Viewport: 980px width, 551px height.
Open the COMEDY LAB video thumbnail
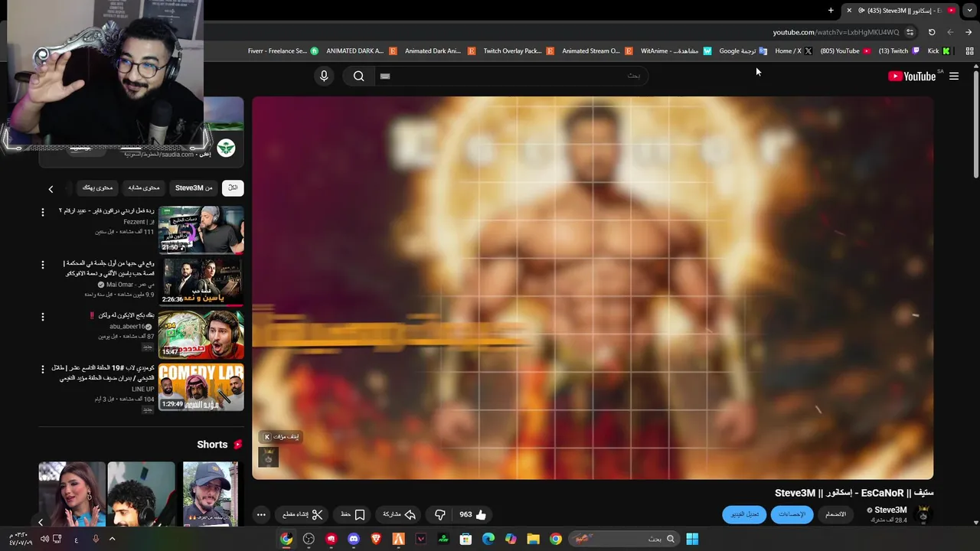click(201, 386)
